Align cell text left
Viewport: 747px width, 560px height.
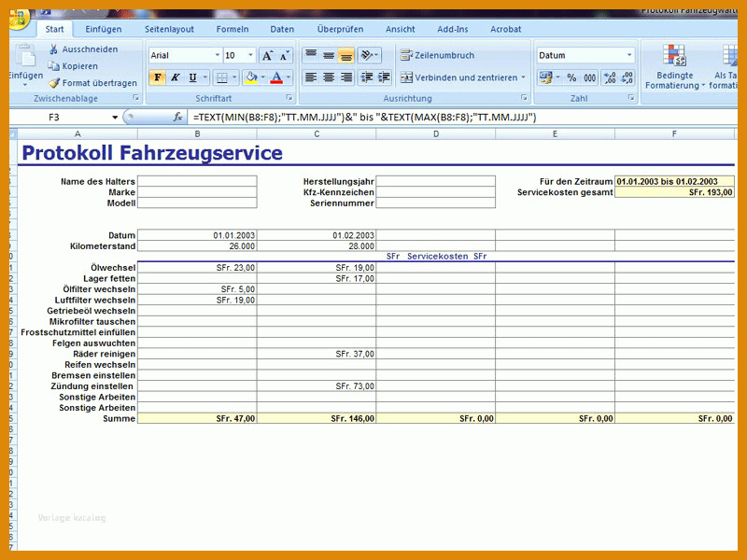click(311, 77)
